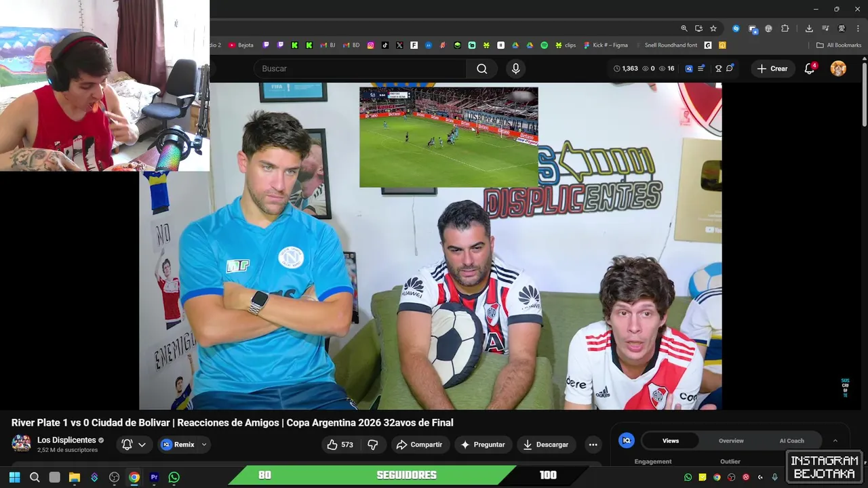Open the TikTok bookmark icon
This screenshot has height=488, width=868.
[x=385, y=45]
